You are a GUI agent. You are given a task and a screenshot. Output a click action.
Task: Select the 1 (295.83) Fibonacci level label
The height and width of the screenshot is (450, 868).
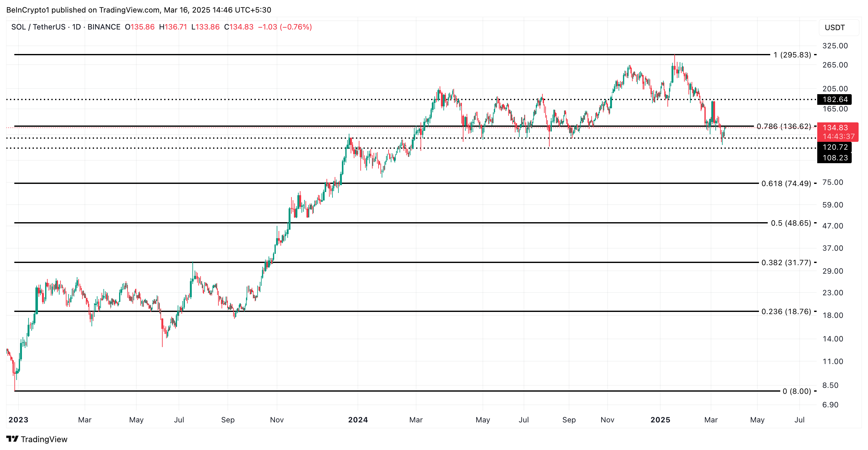pyautogui.click(x=792, y=55)
